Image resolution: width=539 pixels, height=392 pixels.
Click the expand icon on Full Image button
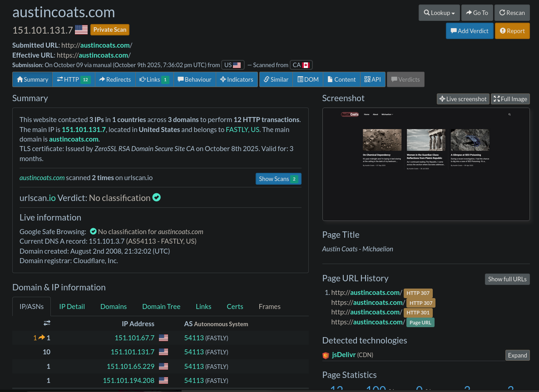497,98
